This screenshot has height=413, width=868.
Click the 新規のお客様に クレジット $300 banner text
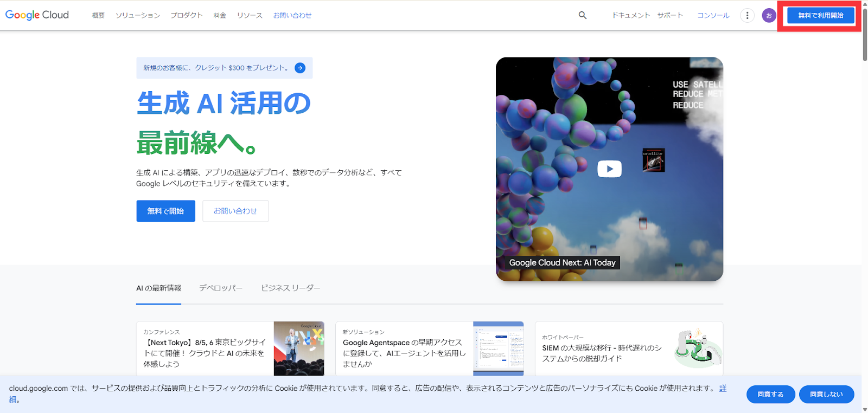click(x=215, y=68)
